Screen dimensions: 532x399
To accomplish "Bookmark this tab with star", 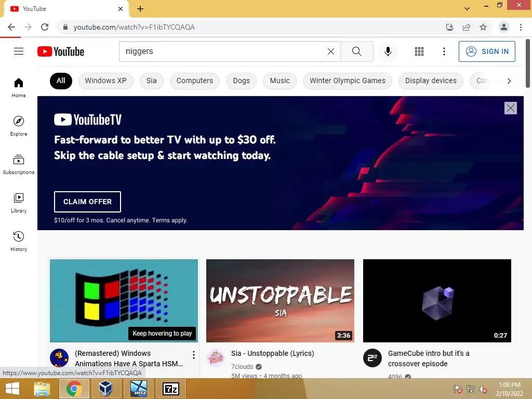I will [x=483, y=27].
